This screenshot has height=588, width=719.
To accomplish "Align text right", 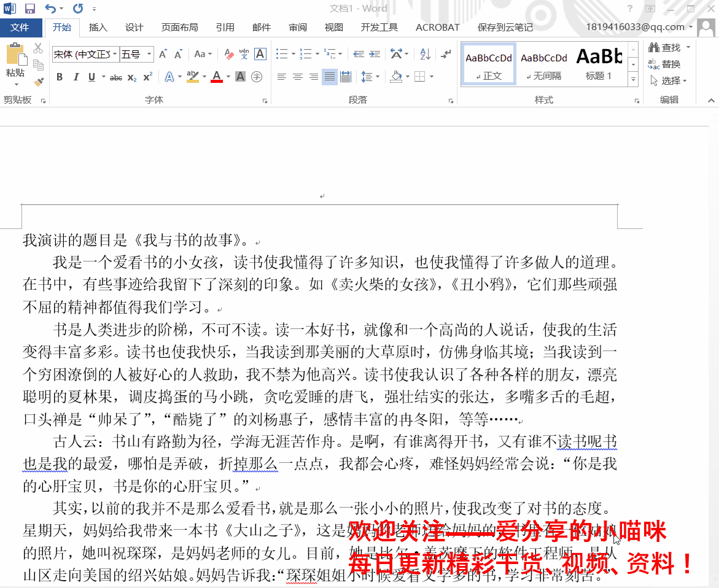I will pyautogui.click(x=314, y=77).
